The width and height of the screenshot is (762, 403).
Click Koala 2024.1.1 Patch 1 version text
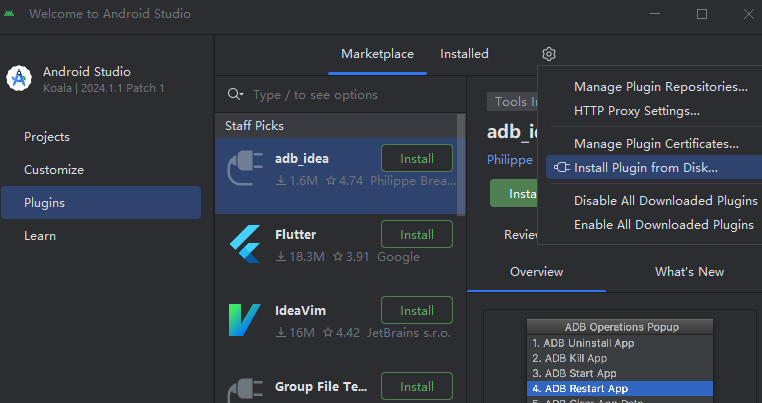(104, 88)
